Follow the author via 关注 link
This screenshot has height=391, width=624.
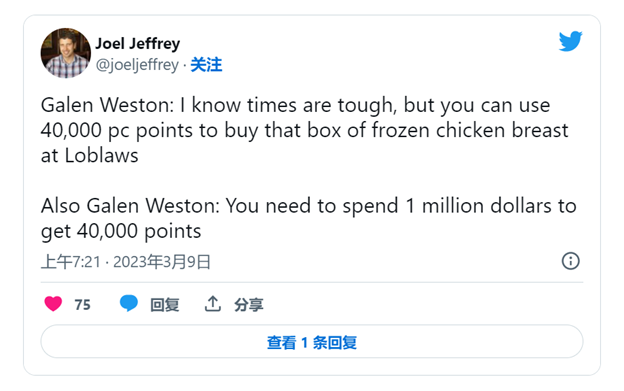click(206, 64)
